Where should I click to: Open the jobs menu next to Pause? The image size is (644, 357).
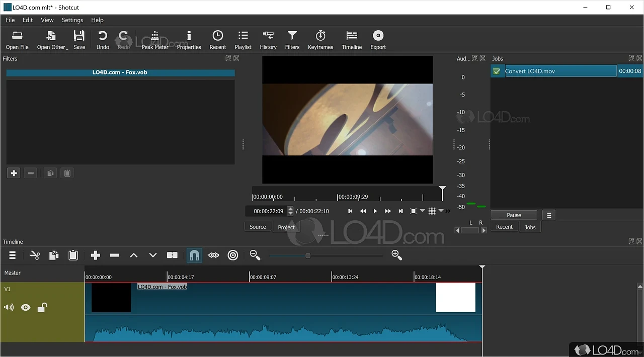point(548,215)
